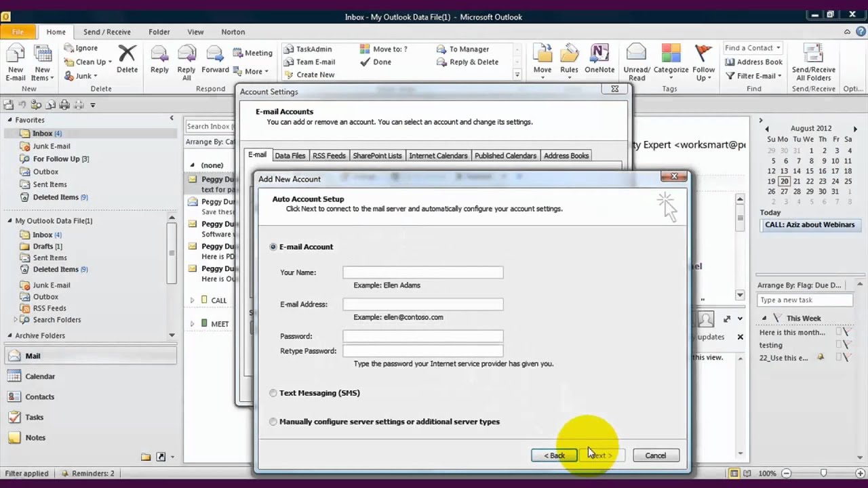
Task: Click the Categorize color squares icon
Action: point(671,54)
